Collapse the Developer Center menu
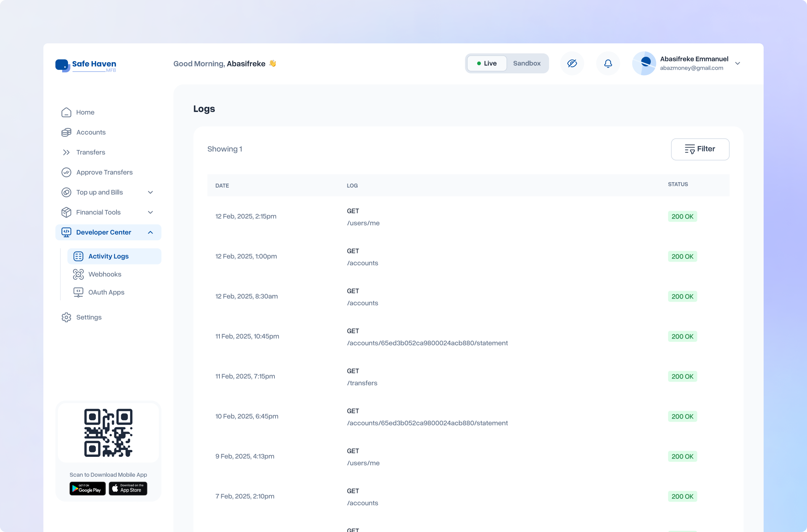 150,232
